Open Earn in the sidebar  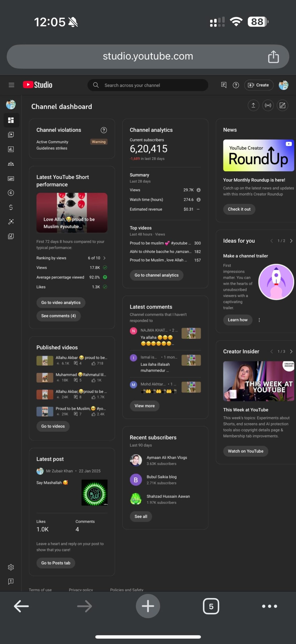click(x=11, y=207)
